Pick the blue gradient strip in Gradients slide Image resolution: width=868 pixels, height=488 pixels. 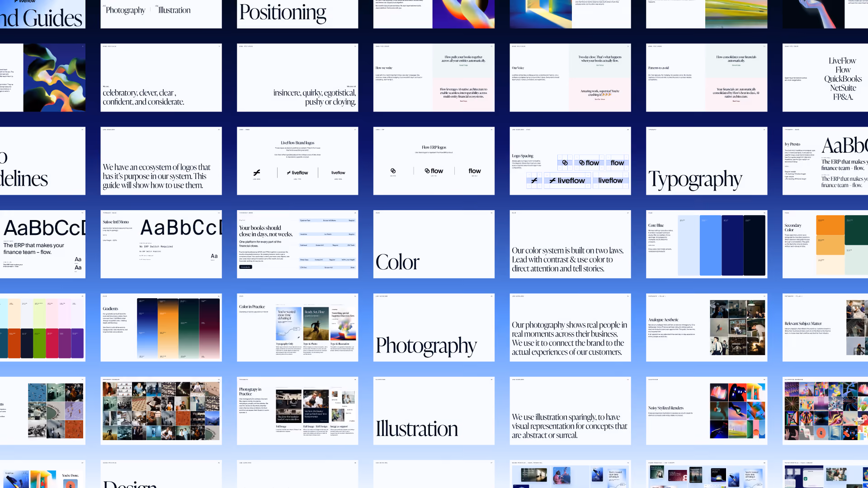coord(147,328)
